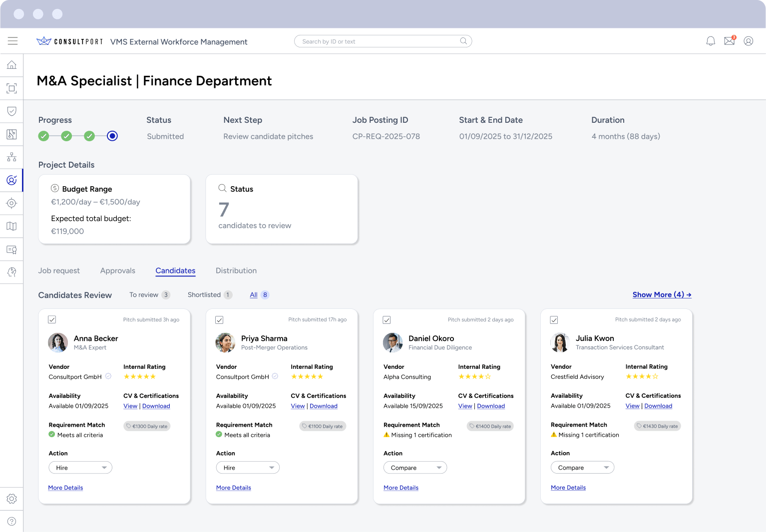Check Daniel Okoro's candidate checkbox

(x=386, y=319)
